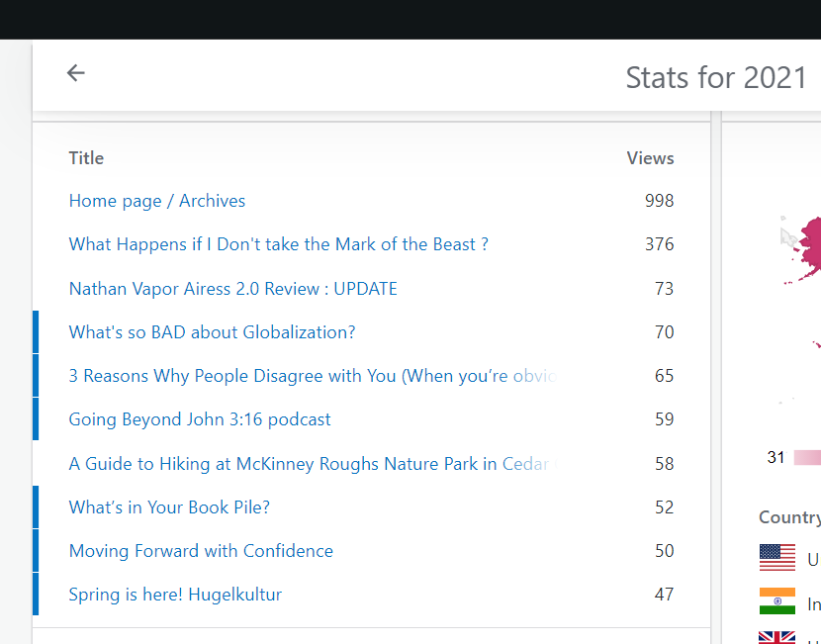Open What's in Your Book Pile post
Viewport: 821px width, 644px height.
point(169,507)
